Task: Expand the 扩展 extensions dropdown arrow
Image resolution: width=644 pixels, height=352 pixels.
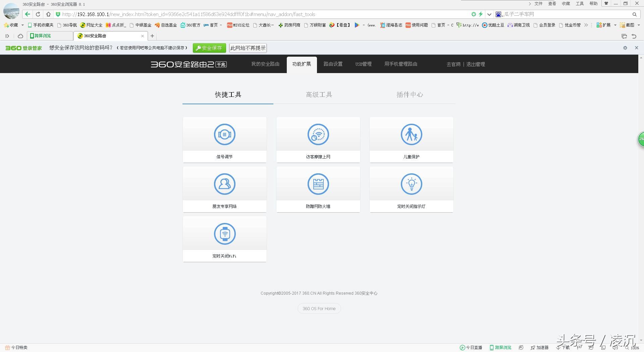Action: click(x=615, y=25)
